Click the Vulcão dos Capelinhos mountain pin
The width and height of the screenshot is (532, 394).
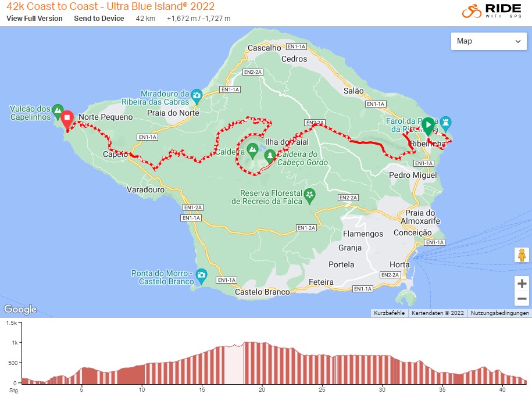click(58, 111)
